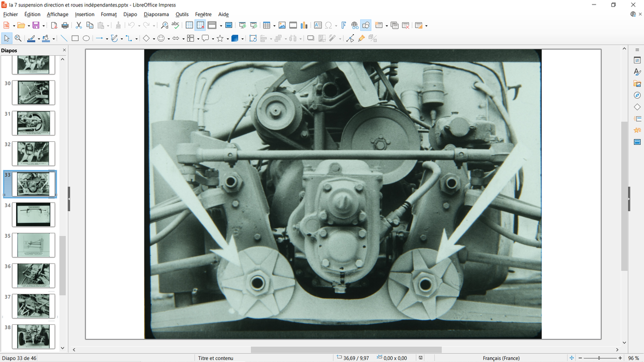Viewport: 644px width, 362px height.
Task: Toggle the Draw Functions toolbar button
Action: [x=366, y=26]
